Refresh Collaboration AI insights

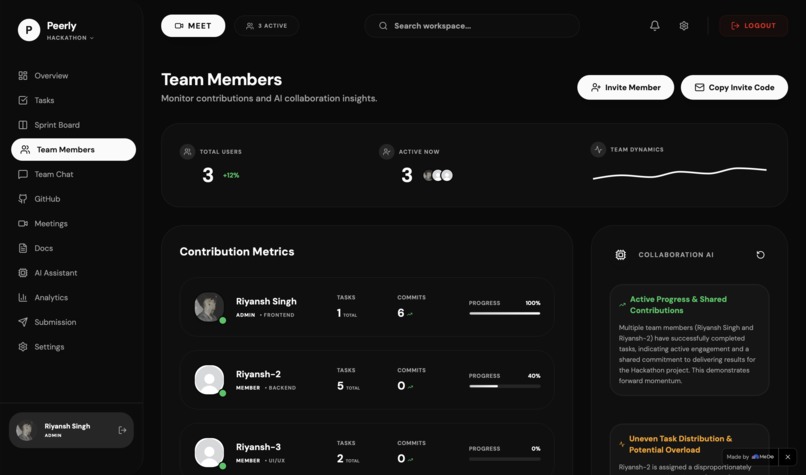tap(760, 254)
